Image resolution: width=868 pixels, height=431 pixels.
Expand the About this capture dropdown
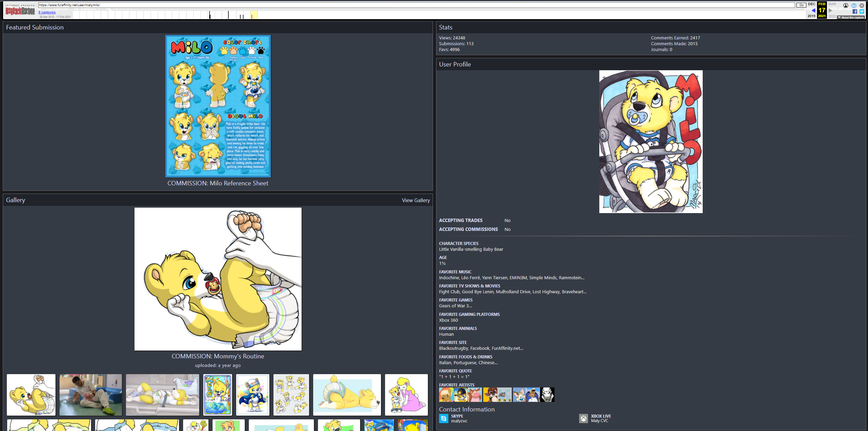[851, 17]
